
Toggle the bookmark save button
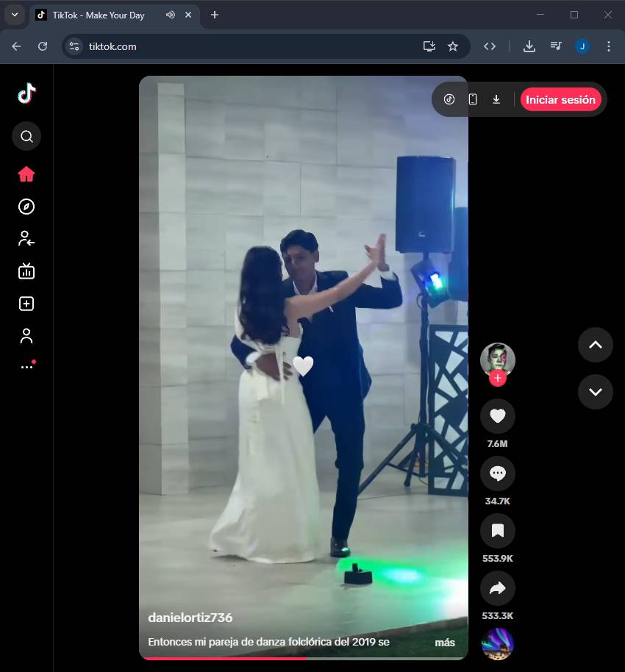tap(497, 531)
